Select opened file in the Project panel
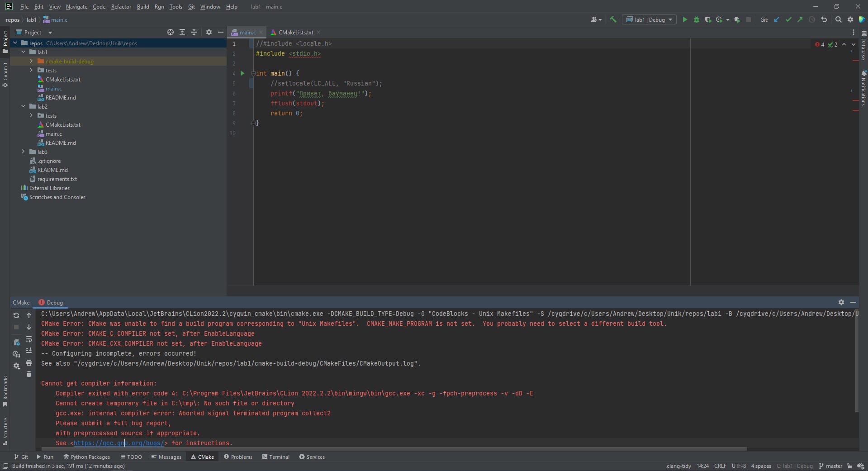 (x=170, y=32)
